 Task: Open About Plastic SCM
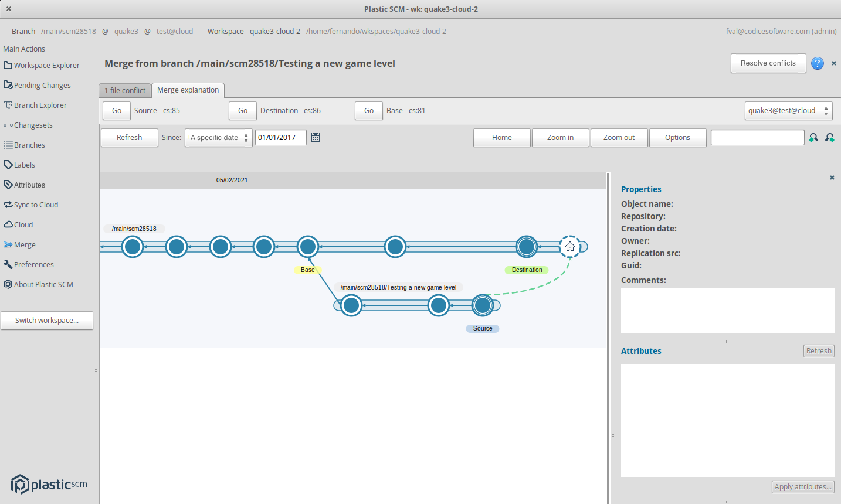tap(39, 284)
